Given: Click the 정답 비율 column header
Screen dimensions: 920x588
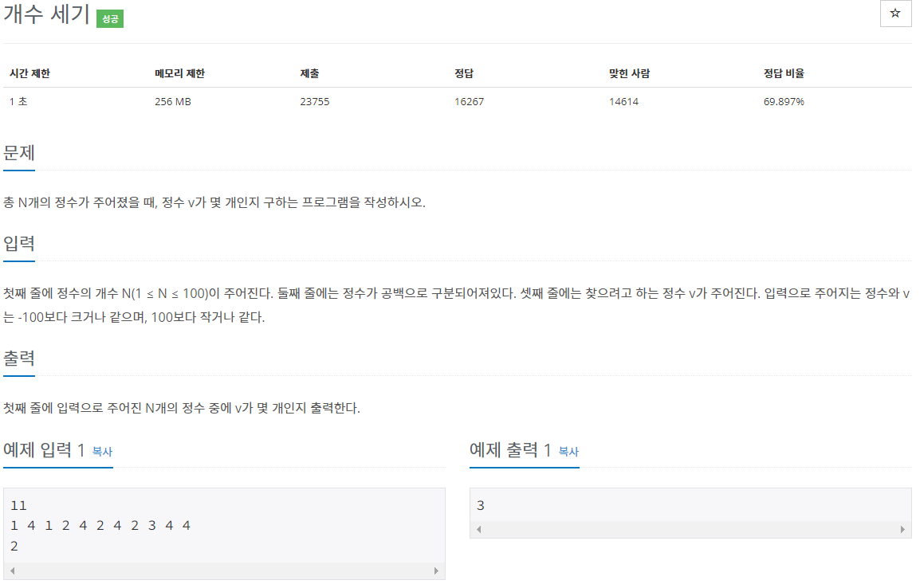Looking at the screenshot, I should (x=784, y=73).
